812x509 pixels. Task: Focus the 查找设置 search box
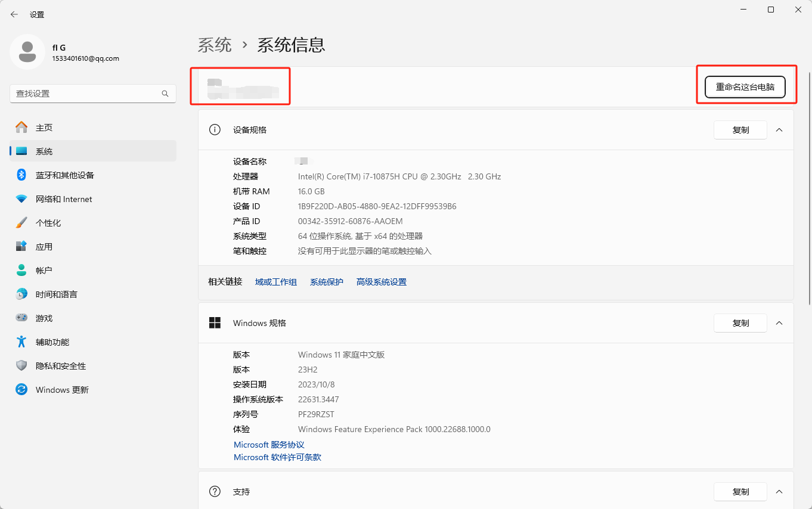click(93, 94)
